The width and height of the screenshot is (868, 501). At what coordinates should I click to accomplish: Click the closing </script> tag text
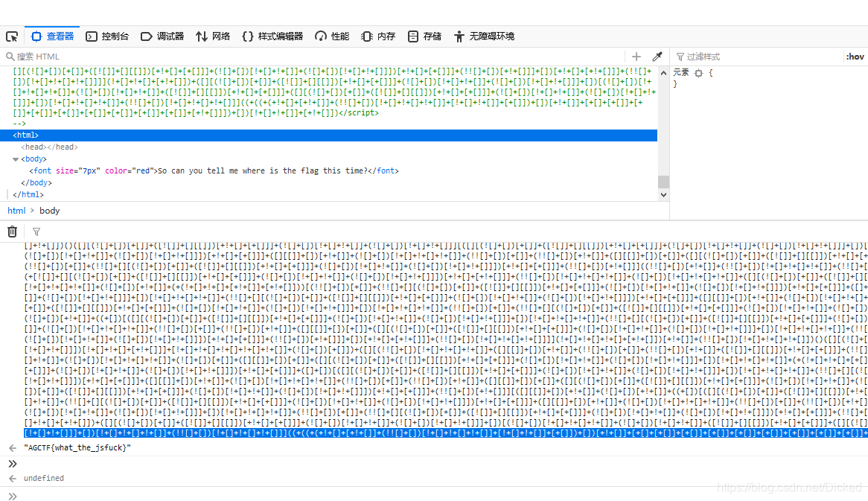[x=359, y=113]
